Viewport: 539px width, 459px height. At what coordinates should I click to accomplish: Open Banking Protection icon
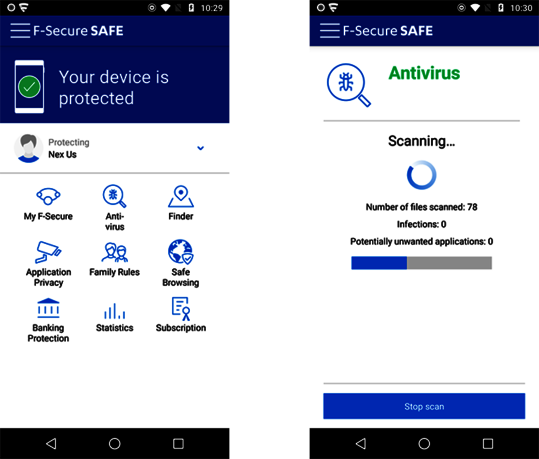coord(48,308)
